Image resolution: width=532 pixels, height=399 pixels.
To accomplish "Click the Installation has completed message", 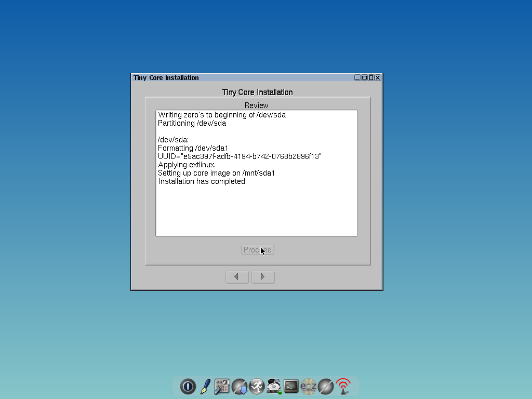I will click(x=201, y=181).
